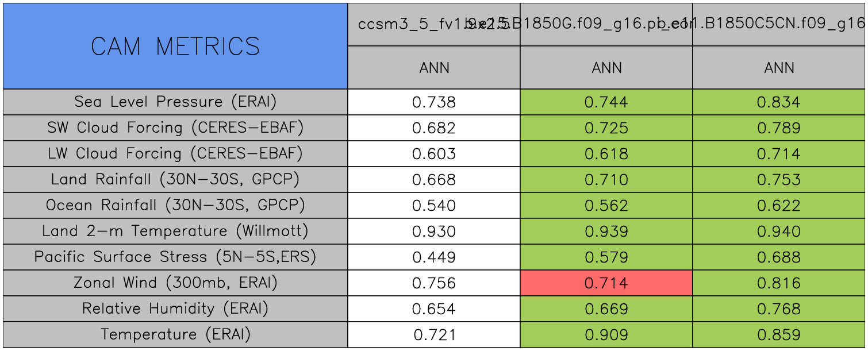The width and height of the screenshot is (868, 351).
Task: Select the Relative Humidity (ERAI) row label
Action: [175, 309]
